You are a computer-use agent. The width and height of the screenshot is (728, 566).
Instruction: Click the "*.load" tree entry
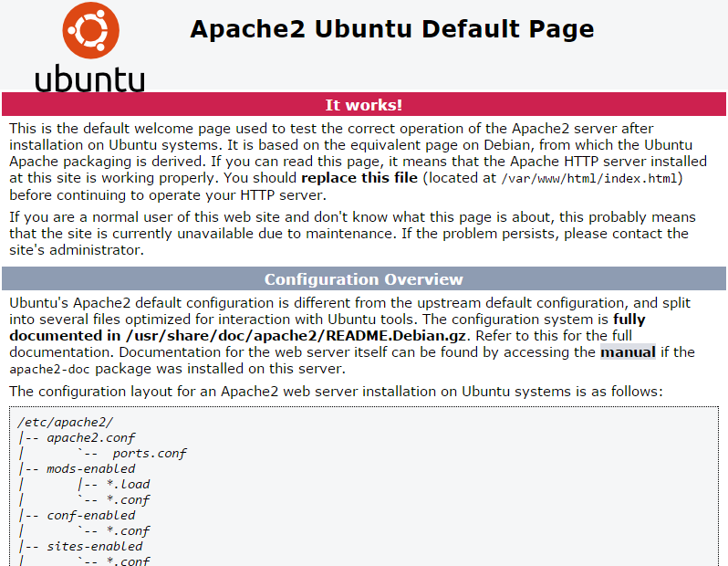[128, 484]
